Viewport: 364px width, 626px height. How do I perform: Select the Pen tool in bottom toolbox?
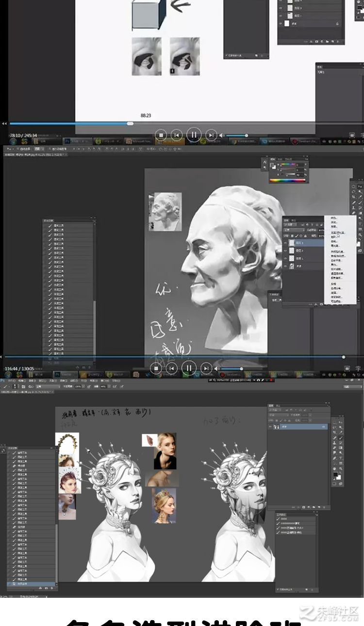(x=334, y=458)
